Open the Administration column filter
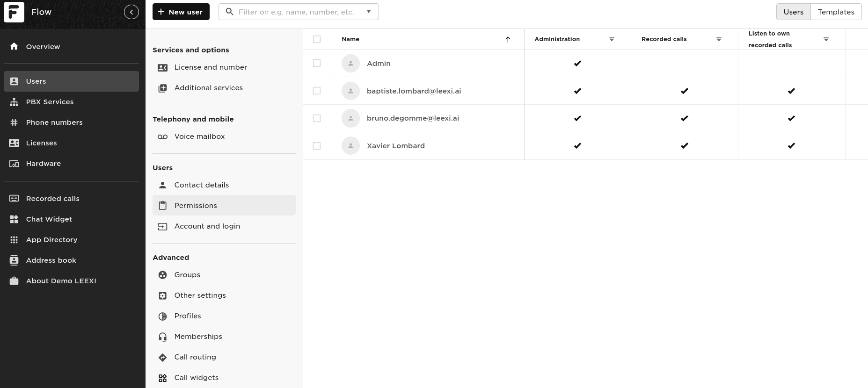 click(x=612, y=39)
